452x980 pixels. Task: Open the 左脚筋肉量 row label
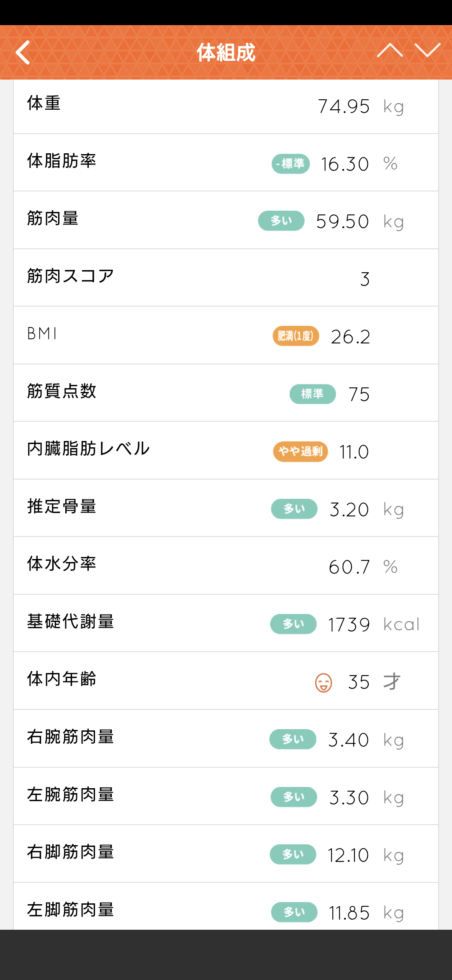[71, 910]
